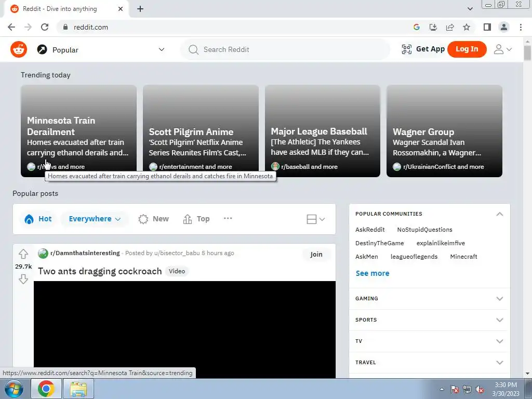This screenshot has height=399, width=532.
Task: Click the install app icon in address bar
Action: [x=433, y=27]
